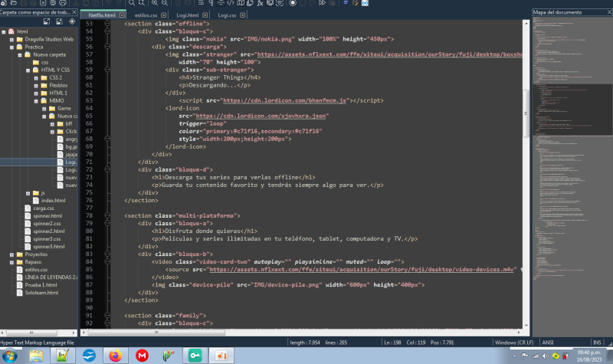Image resolution: width=613 pixels, height=364 pixels.
Task: Expand the Proyectos folder in tree
Action: (11, 254)
